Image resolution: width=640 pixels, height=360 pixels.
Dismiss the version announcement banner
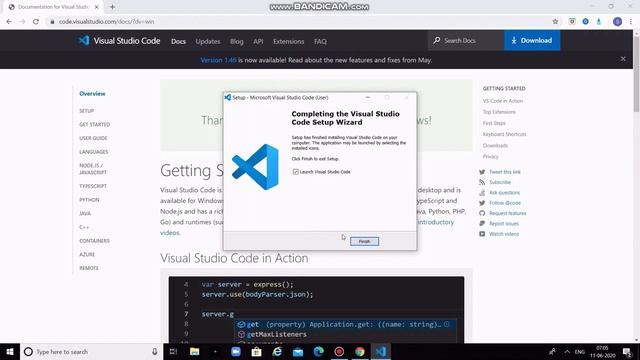click(623, 59)
